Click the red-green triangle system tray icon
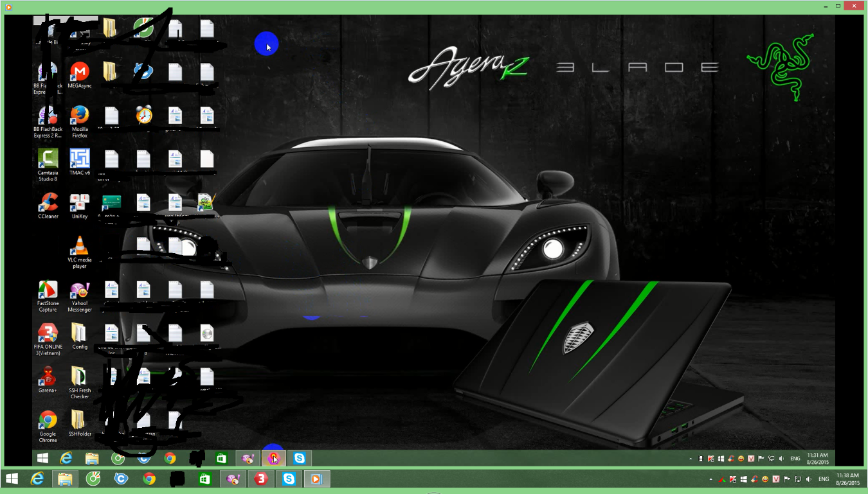 point(722,479)
